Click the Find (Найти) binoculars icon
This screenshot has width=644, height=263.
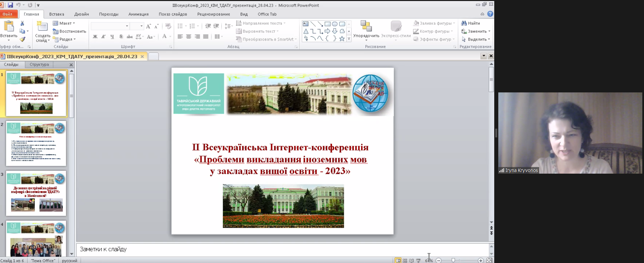(x=464, y=23)
